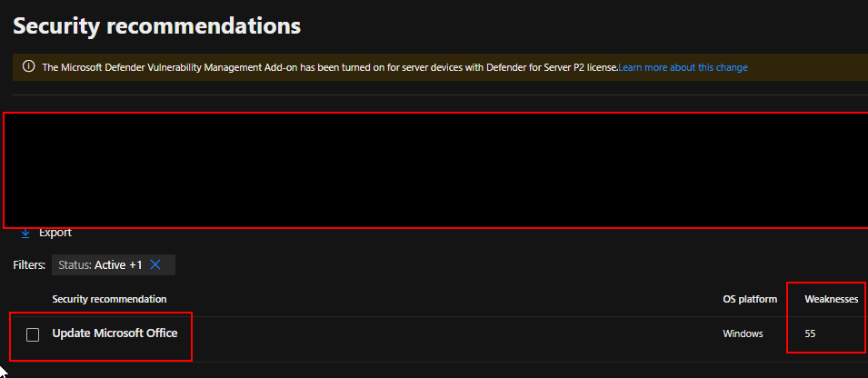Click the word 'Active' in the filter chip
This screenshot has height=378, width=868.
click(x=110, y=264)
